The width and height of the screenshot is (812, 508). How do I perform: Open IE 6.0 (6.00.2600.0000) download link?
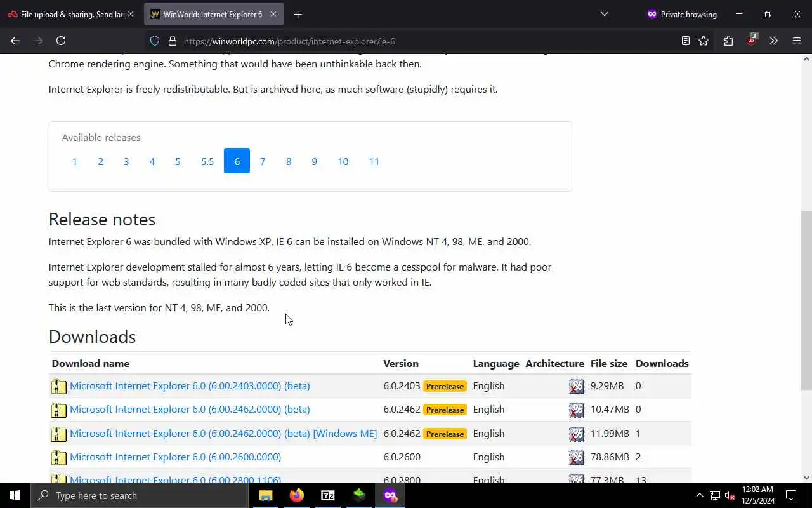[x=175, y=457]
